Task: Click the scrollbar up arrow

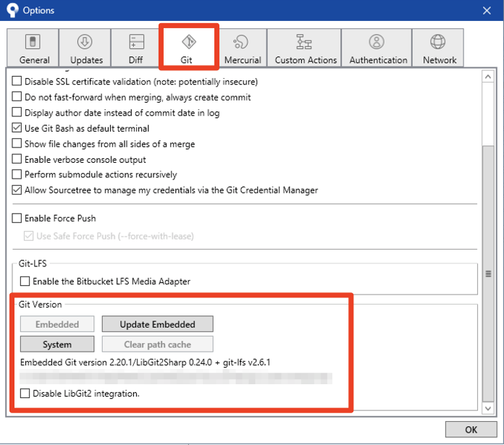Action: (488, 77)
